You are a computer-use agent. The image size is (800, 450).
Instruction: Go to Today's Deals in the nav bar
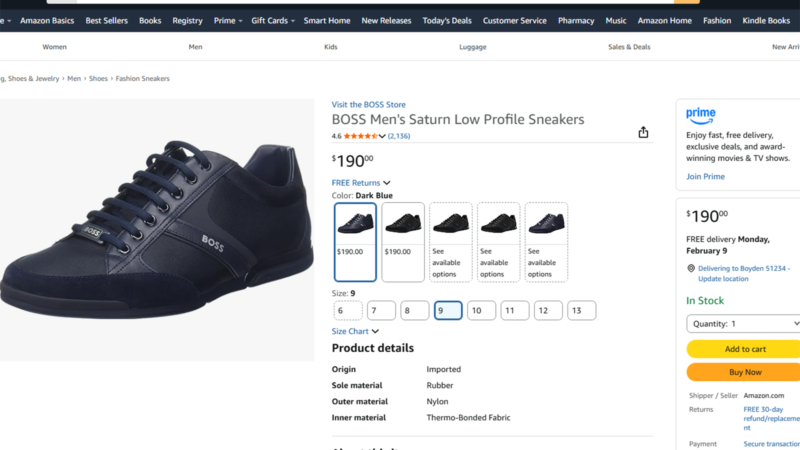pos(446,21)
